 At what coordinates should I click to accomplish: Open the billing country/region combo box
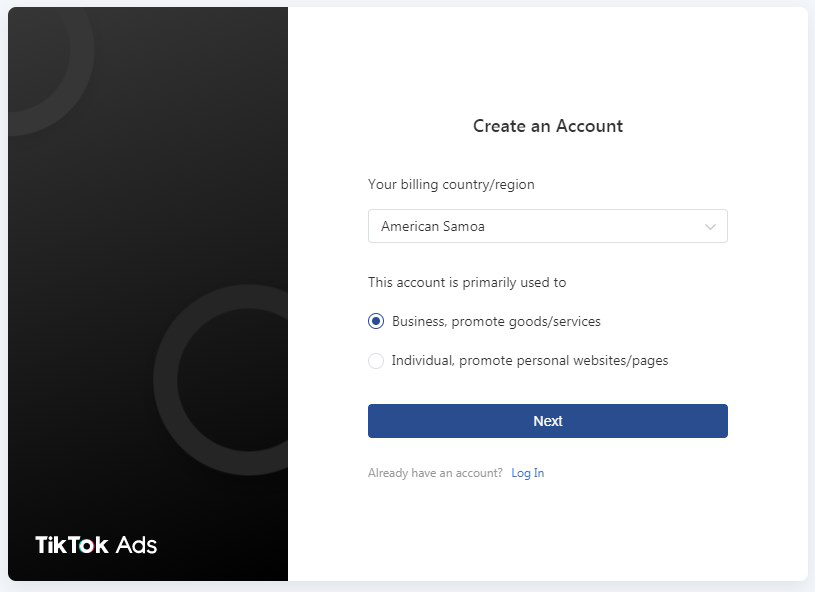(x=547, y=226)
